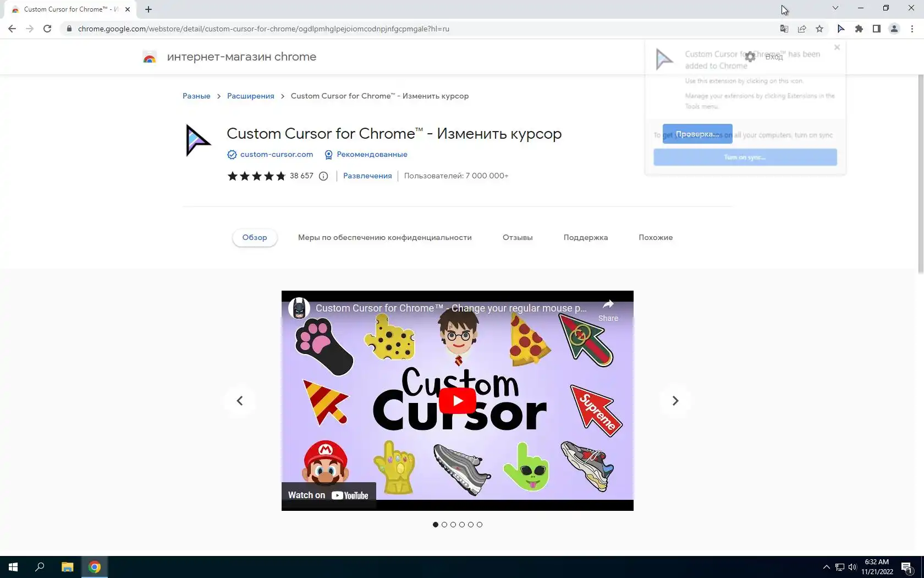Open Watch on YouTube link
The width and height of the screenshot is (924, 578).
328,495
